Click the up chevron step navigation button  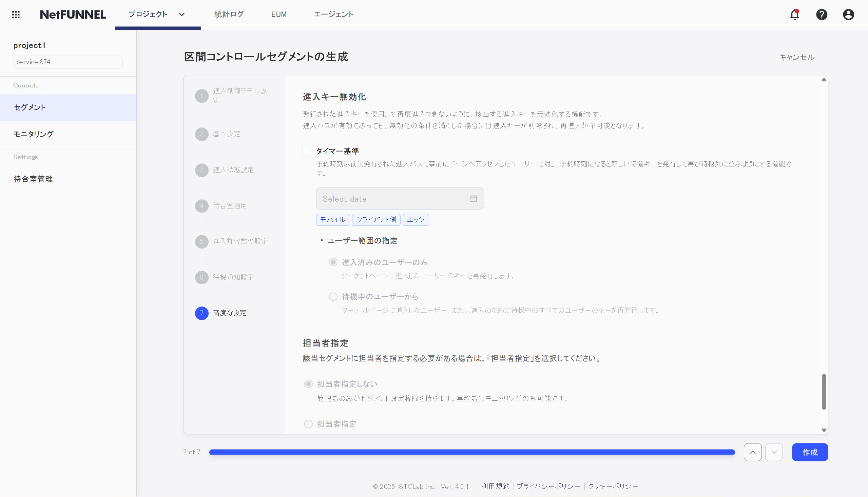(752, 452)
